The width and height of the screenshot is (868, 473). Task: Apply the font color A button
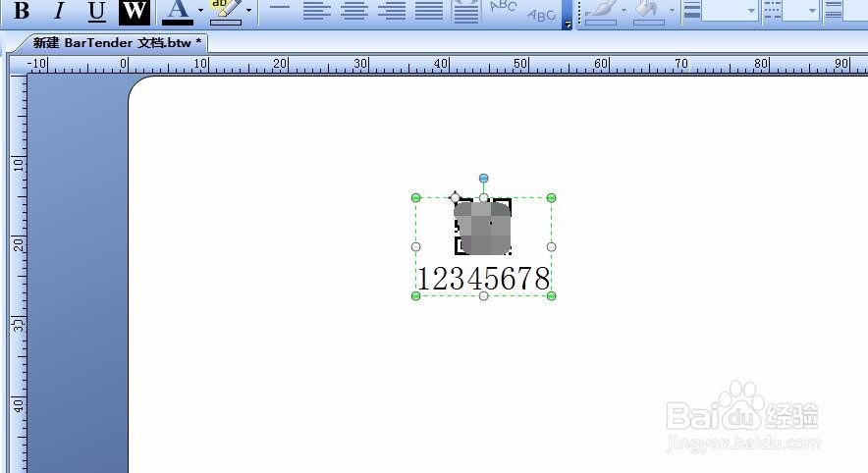point(178,11)
